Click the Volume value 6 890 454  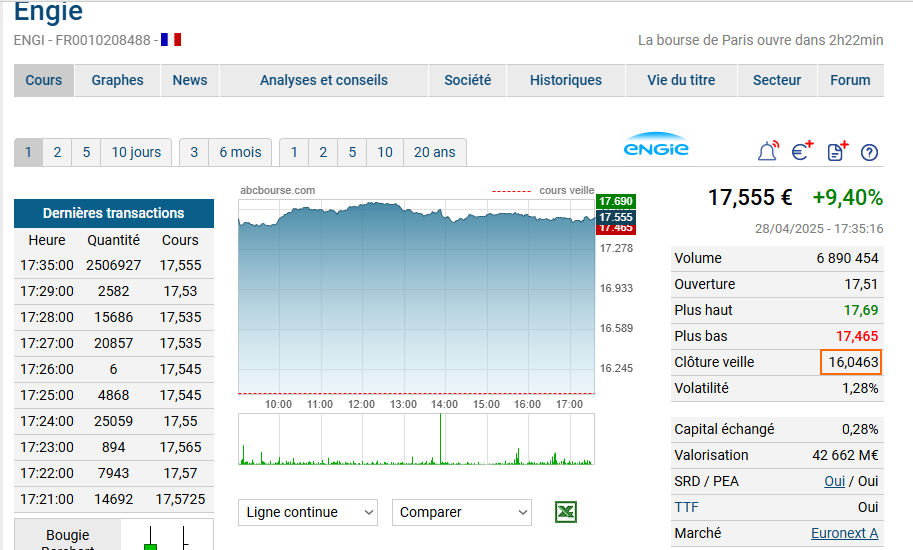point(847,258)
